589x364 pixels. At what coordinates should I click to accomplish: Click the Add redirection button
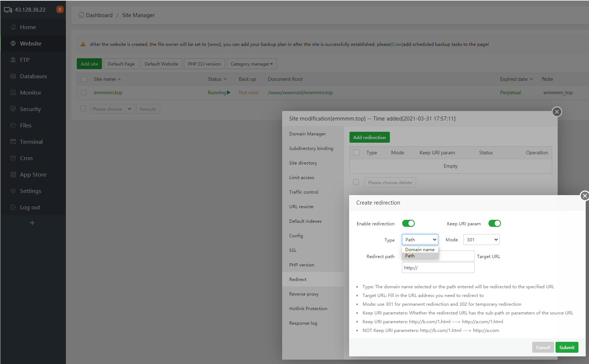(x=369, y=137)
